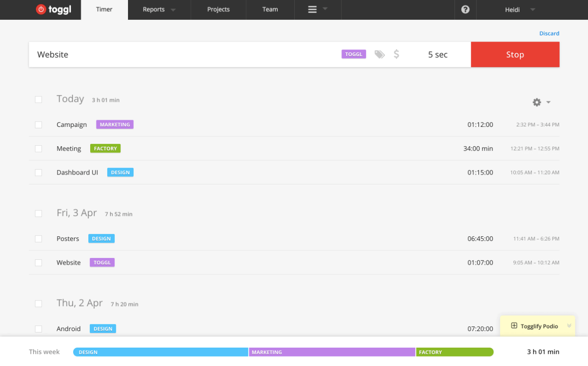The width and height of the screenshot is (588, 366).
Task: Select all entries for Today
Action: click(38, 100)
